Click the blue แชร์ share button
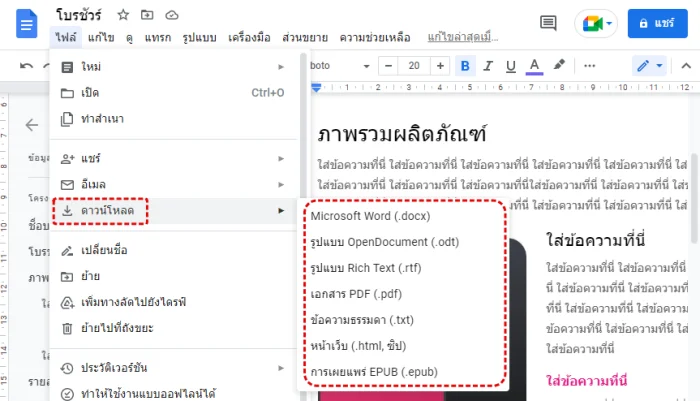This screenshot has width=700, height=401. point(658,23)
